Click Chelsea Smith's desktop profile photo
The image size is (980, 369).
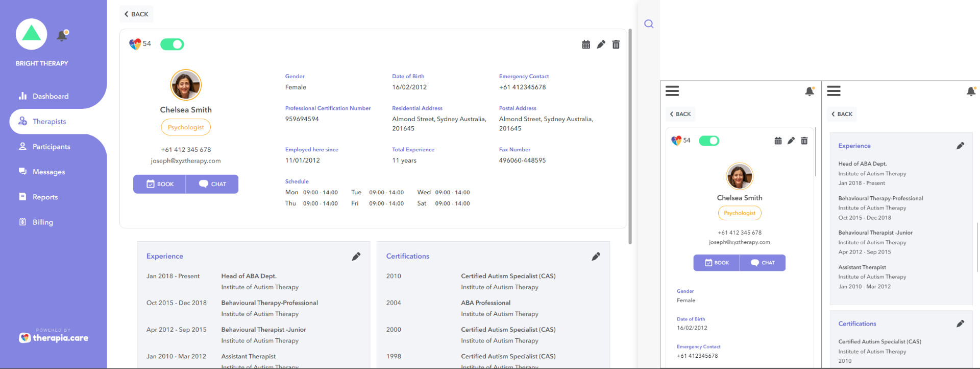point(186,85)
